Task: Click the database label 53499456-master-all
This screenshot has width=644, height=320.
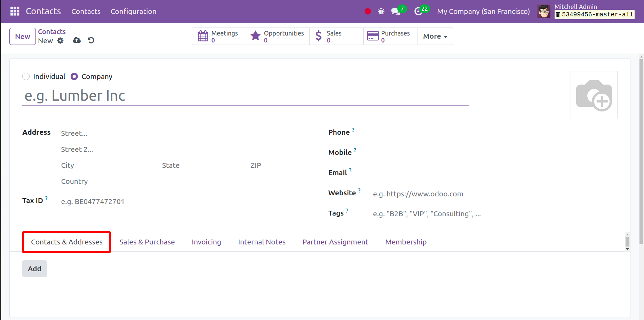Action: pyautogui.click(x=595, y=15)
